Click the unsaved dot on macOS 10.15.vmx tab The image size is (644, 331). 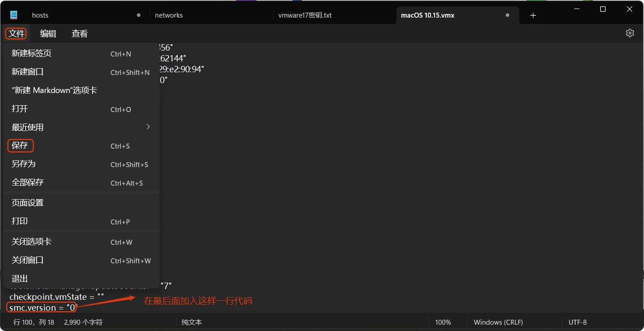pyautogui.click(x=508, y=15)
